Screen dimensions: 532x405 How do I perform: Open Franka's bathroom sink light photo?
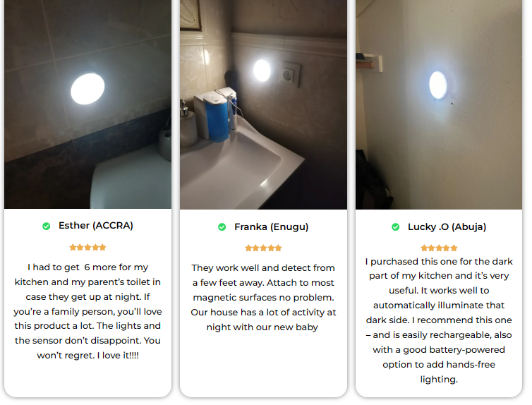[x=263, y=104]
